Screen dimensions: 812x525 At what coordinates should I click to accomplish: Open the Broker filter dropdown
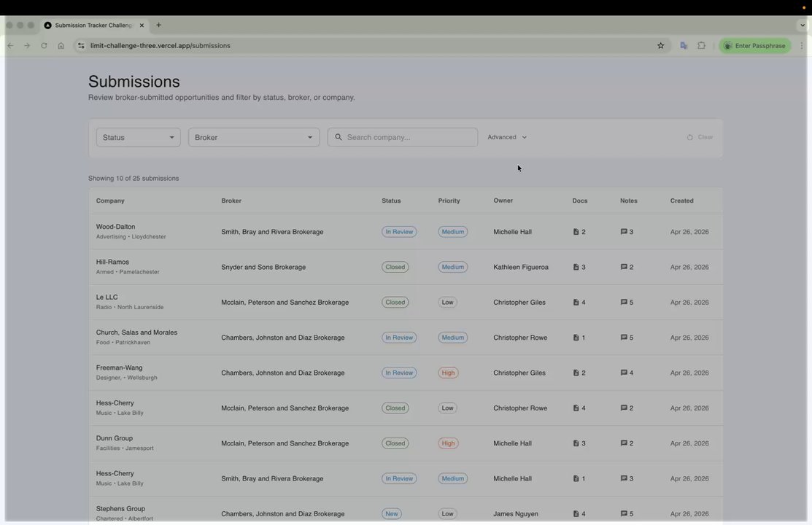click(253, 137)
